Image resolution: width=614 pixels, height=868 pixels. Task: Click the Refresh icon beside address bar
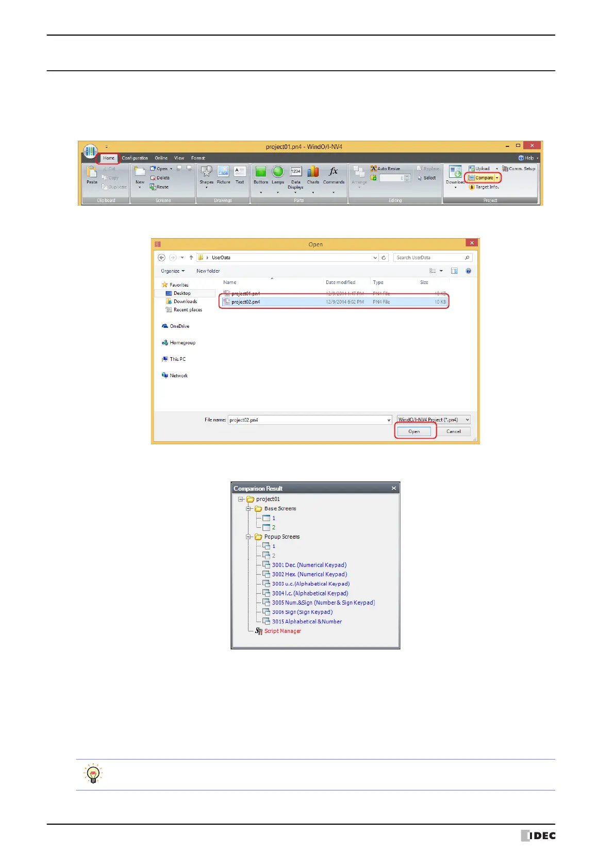pos(384,258)
